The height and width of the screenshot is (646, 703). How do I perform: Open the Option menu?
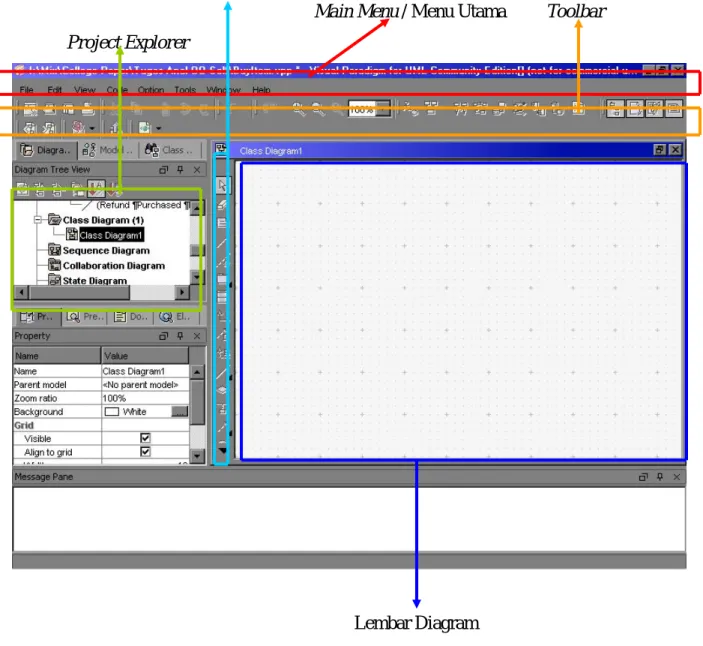click(x=151, y=90)
